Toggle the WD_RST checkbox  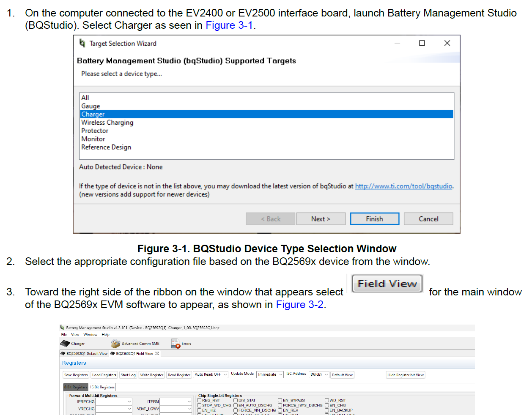pyautogui.click(x=327, y=400)
